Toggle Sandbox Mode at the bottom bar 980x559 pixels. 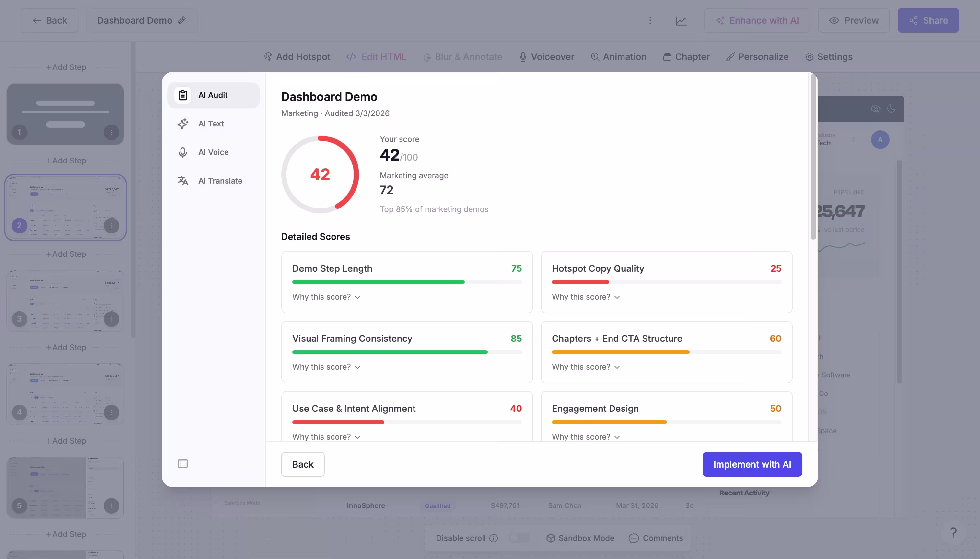coord(579,538)
